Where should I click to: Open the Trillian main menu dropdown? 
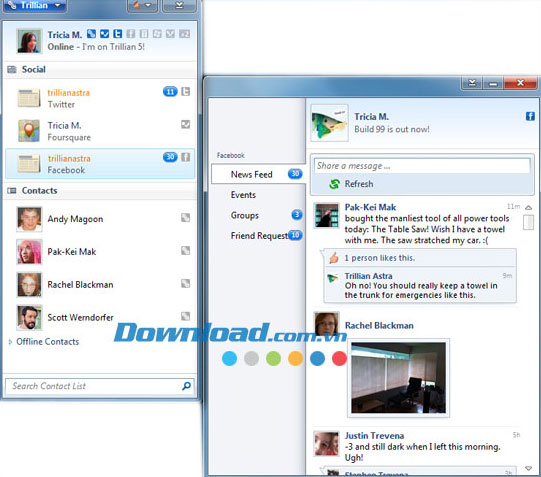tap(35, 5)
